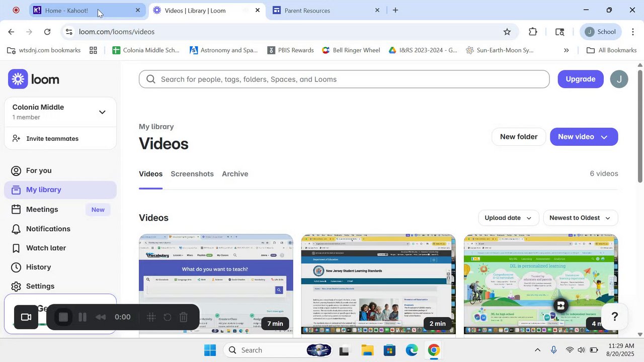Select the Screenshots tab
Screen dimensions: 644x362
[x=192, y=174]
